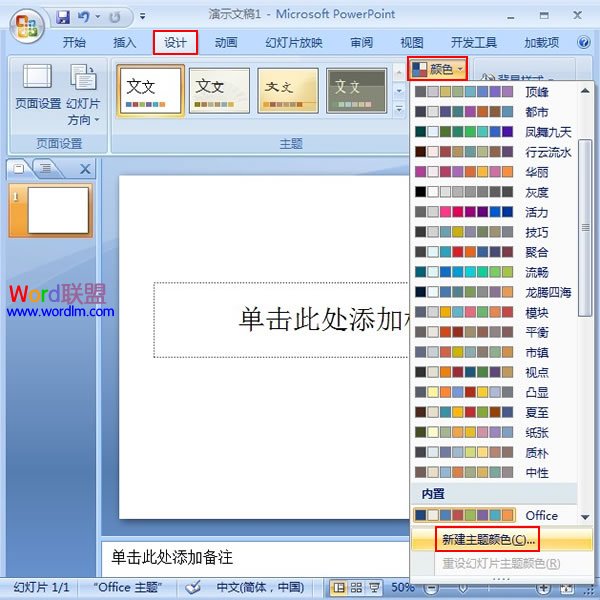Open Microsoft Office Help icon
600x600 pixels.
(584, 42)
